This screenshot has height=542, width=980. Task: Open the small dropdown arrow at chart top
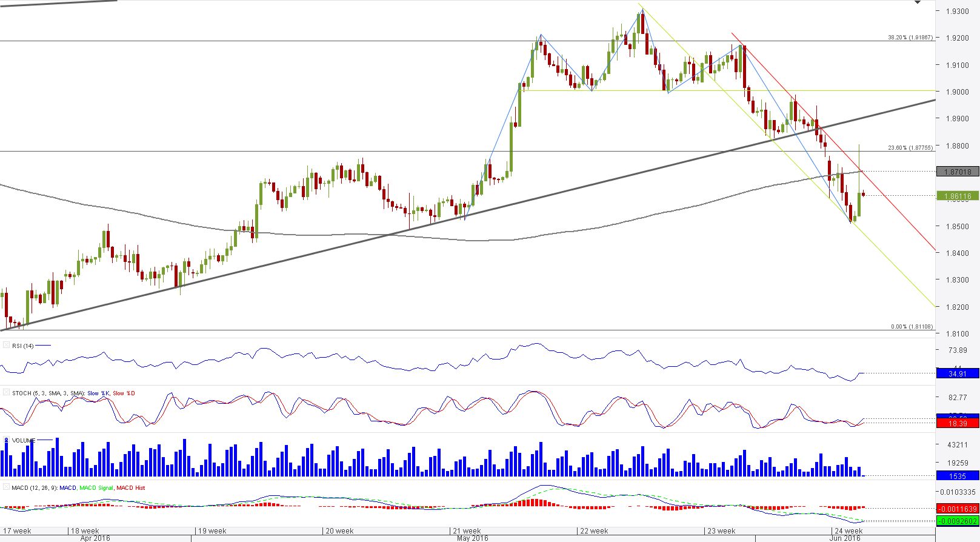[918, 2]
